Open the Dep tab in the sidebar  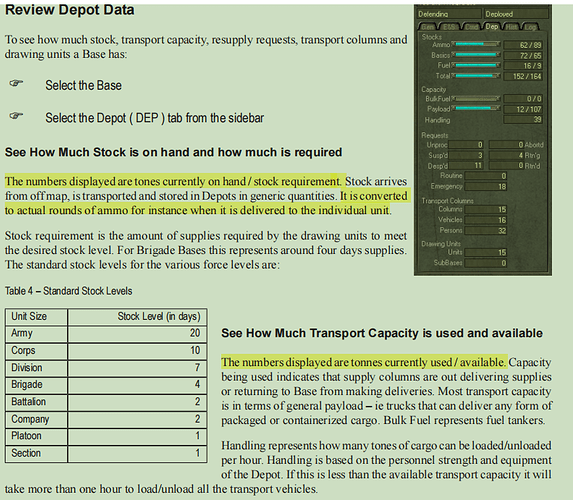point(492,27)
